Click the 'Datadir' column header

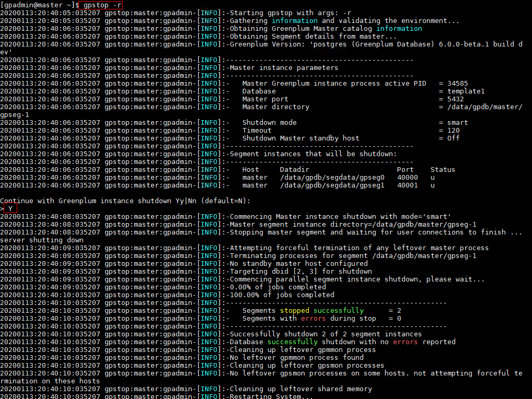(x=295, y=170)
